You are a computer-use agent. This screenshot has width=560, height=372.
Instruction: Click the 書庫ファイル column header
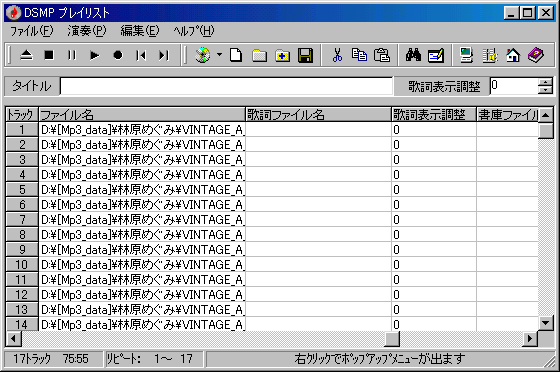coord(507,115)
